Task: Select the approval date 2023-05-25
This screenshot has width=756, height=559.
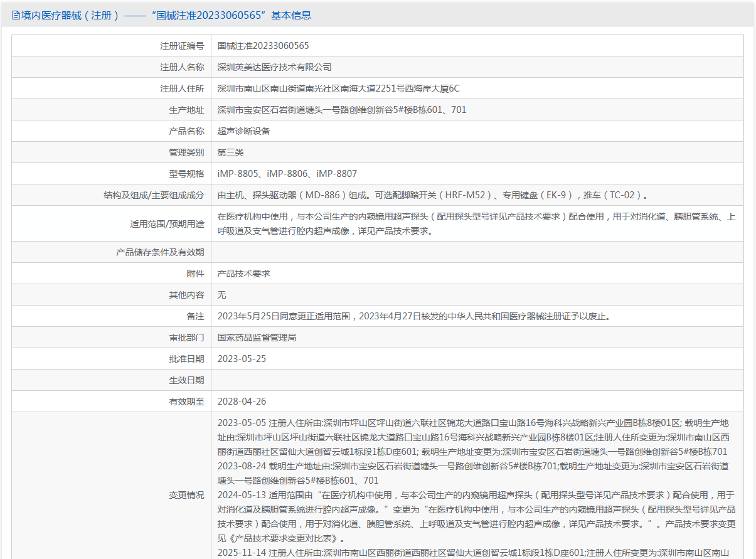Action: point(242,359)
